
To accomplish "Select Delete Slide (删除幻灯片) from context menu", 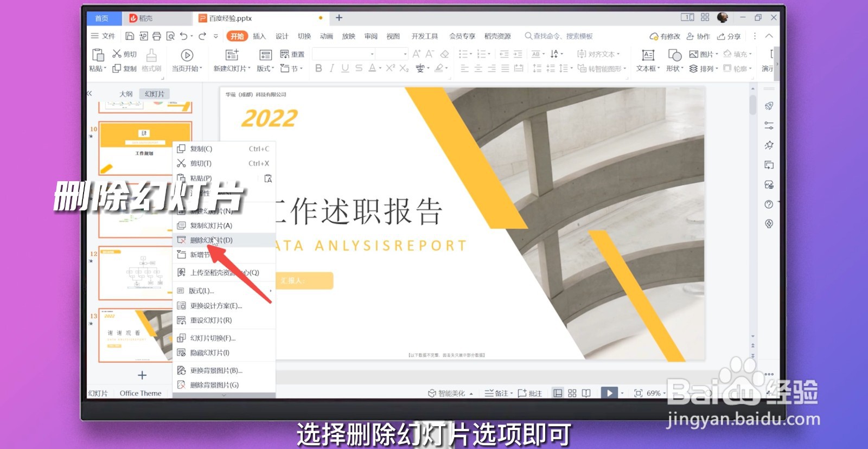I will point(225,240).
